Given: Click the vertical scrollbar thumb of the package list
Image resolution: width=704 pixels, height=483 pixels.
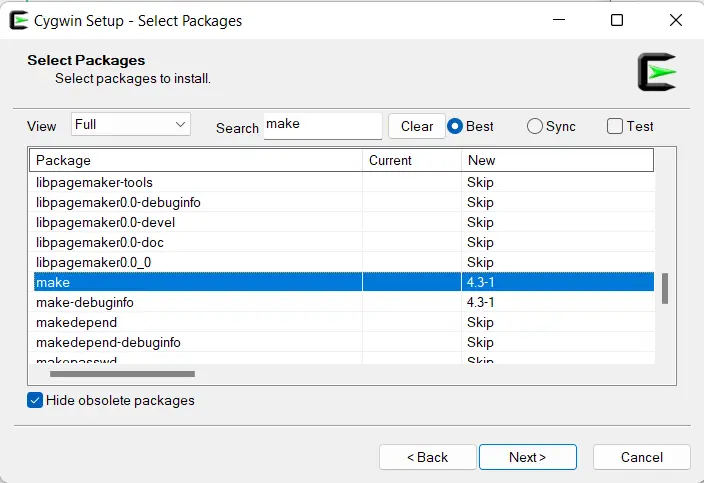Looking at the screenshot, I should click(x=665, y=288).
